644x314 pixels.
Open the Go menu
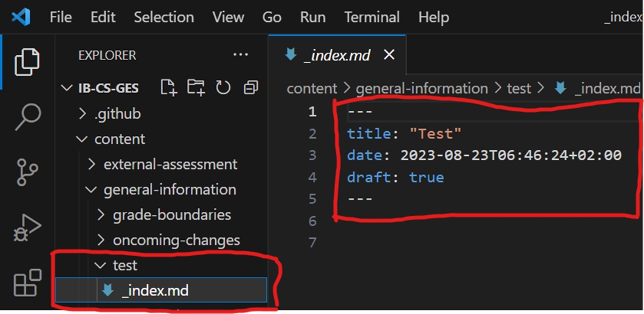272,17
